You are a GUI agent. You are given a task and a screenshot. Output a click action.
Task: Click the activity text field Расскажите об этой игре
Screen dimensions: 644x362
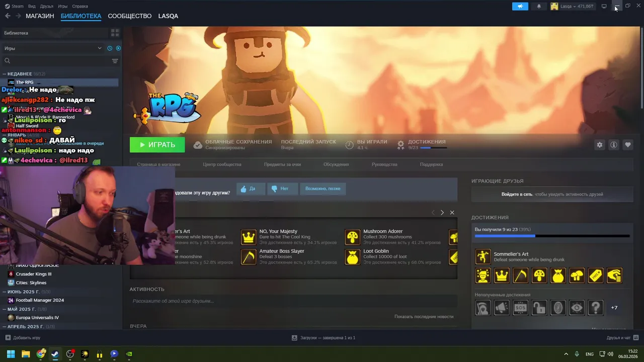[x=293, y=301]
